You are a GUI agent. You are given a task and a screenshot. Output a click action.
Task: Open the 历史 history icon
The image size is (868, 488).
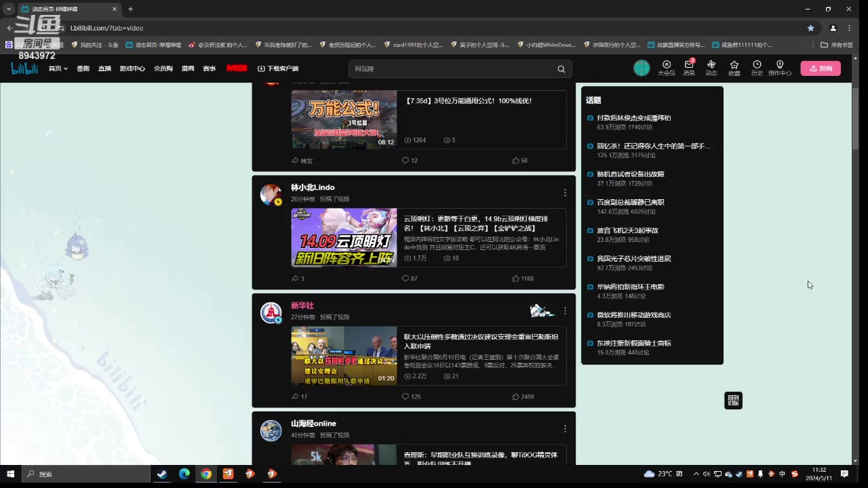(x=757, y=68)
